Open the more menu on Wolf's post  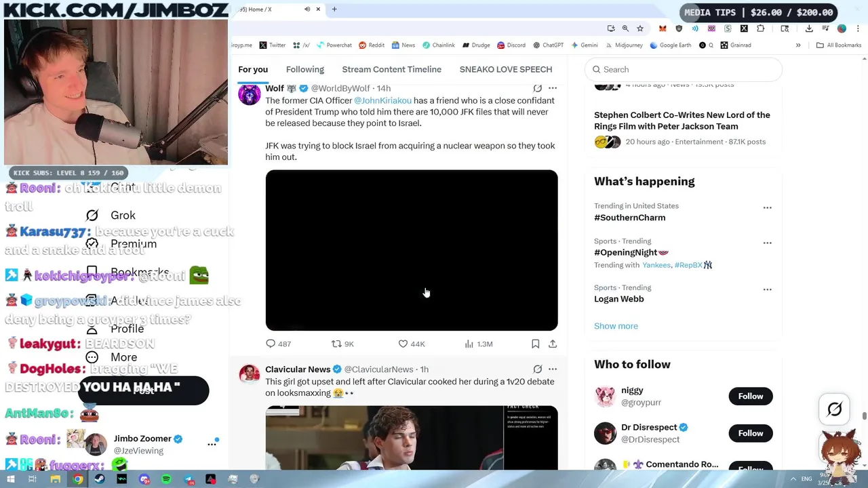(553, 88)
